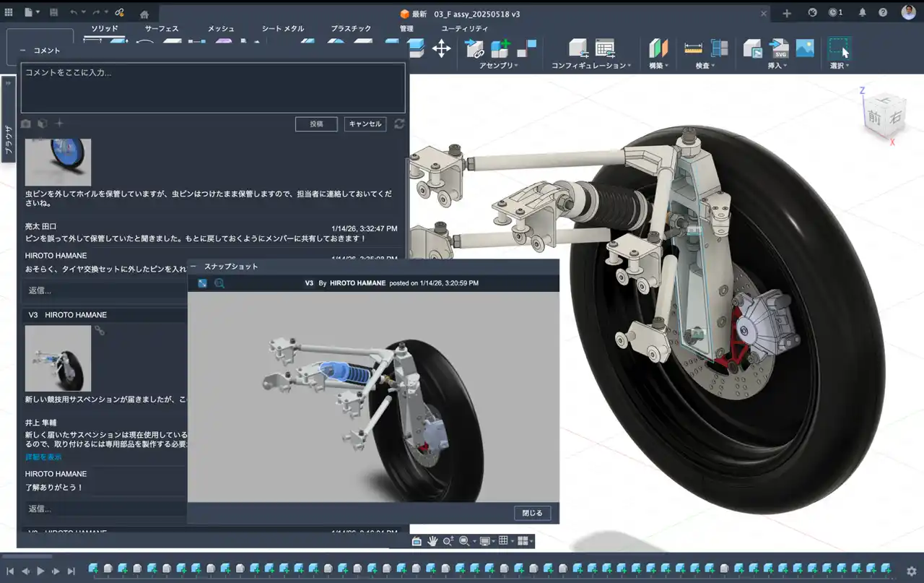Open the notifications bell
This screenshot has width=924, height=583.
click(x=862, y=13)
